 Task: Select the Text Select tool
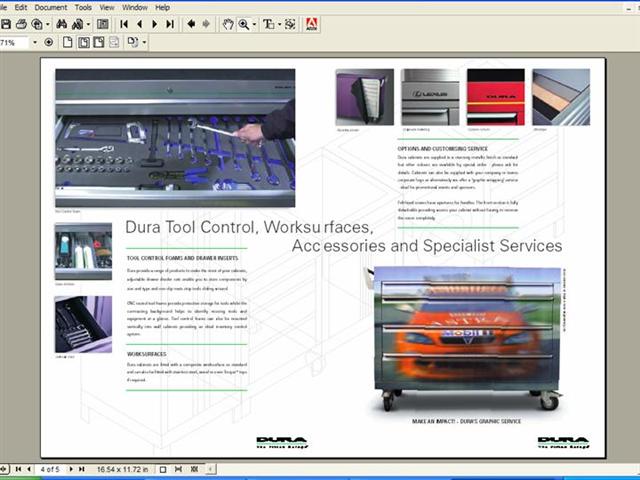268,24
